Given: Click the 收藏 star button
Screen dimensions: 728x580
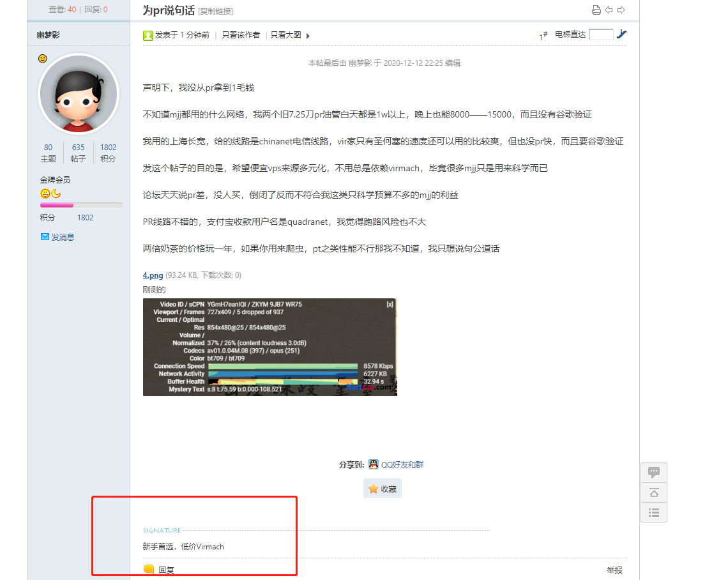Looking at the screenshot, I should tap(383, 489).
